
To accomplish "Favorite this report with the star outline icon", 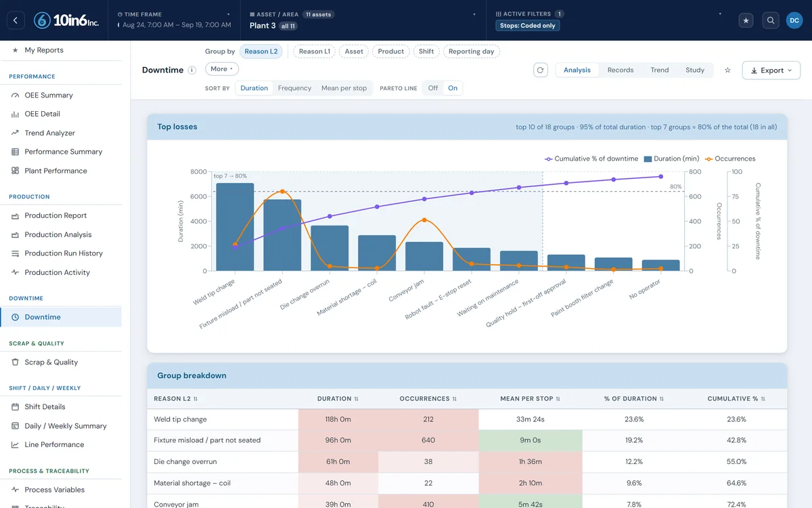I will (x=727, y=70).
